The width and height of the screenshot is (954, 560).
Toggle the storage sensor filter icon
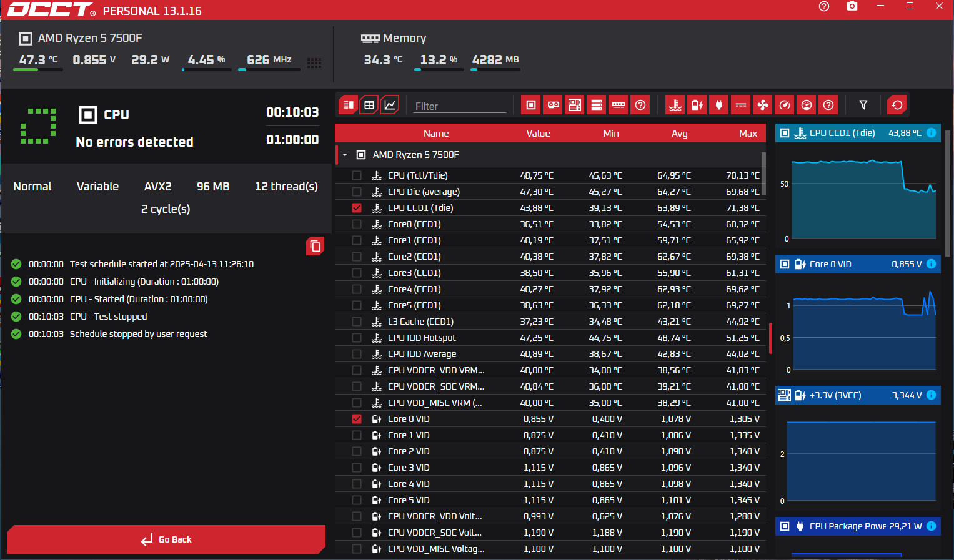[597, 105]
